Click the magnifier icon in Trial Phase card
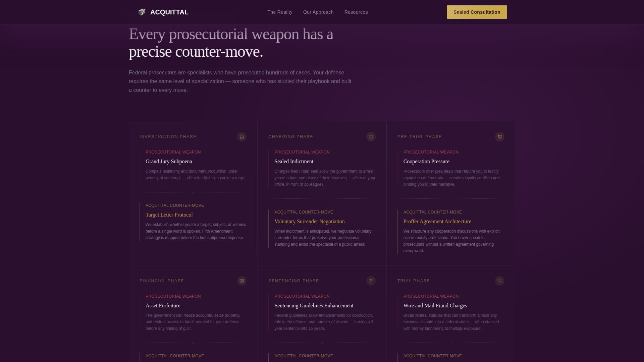 coord(499,281)
